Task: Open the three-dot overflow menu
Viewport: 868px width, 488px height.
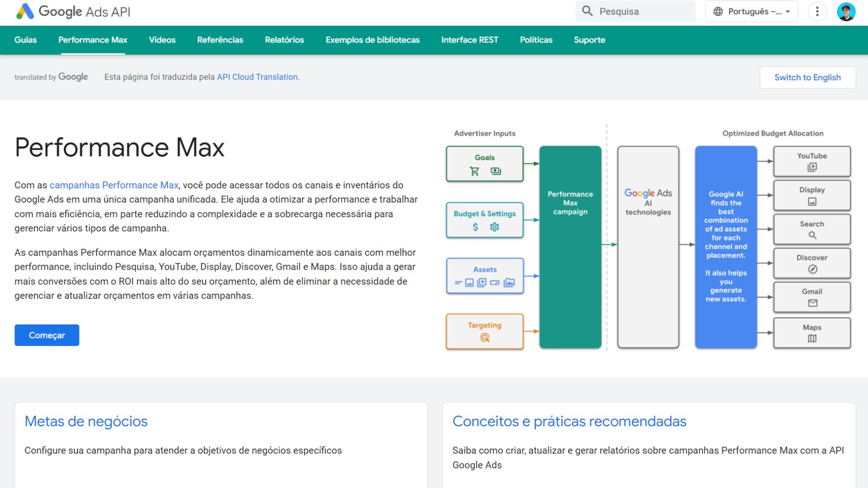Action: pyautogui.click(x=817, y=11)
